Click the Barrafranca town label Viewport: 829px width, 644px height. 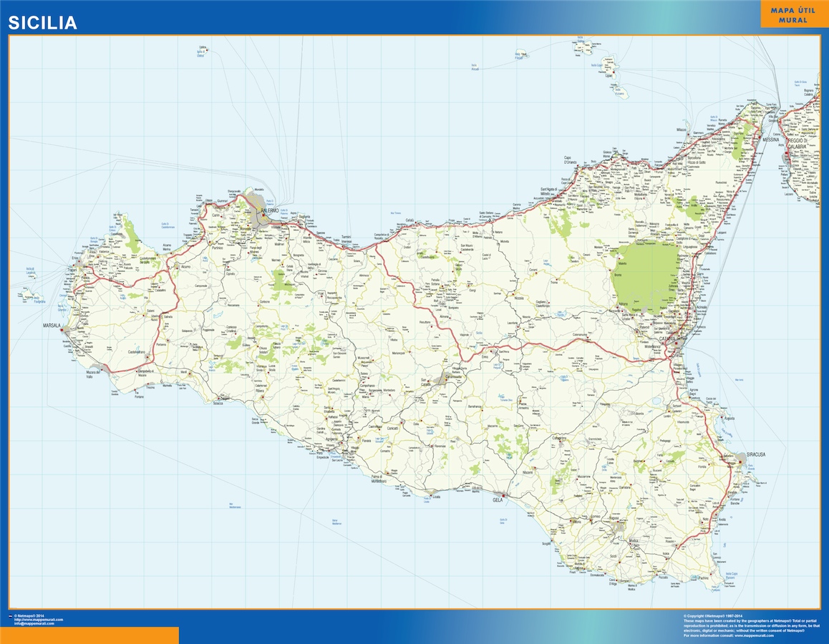[474, 406]
